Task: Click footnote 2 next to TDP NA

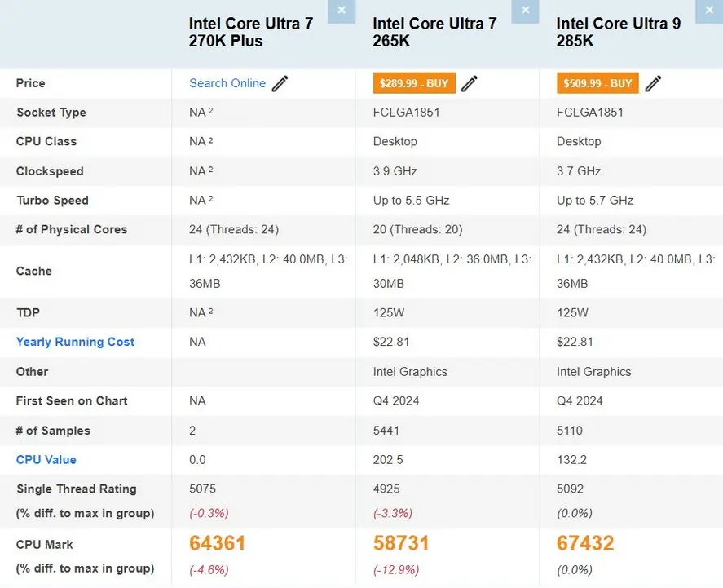Action: click(x=209, y=309)
